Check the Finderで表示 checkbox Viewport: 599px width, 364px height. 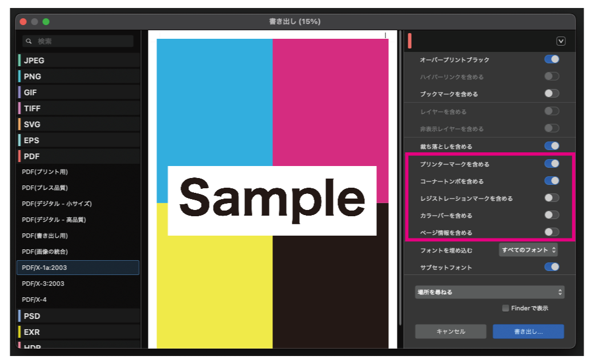point(505,308)
